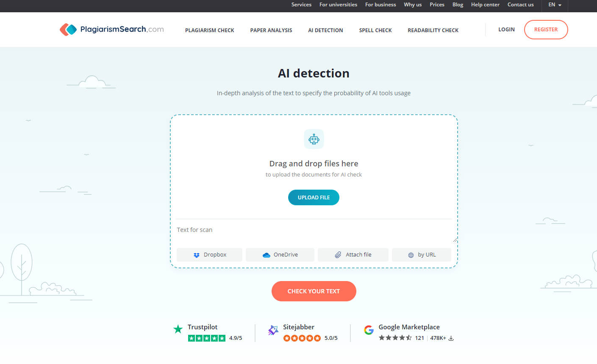Viewport: 597px width, 364px height.
Task: Click the UPLOAD FILE button
Action: 314,197
